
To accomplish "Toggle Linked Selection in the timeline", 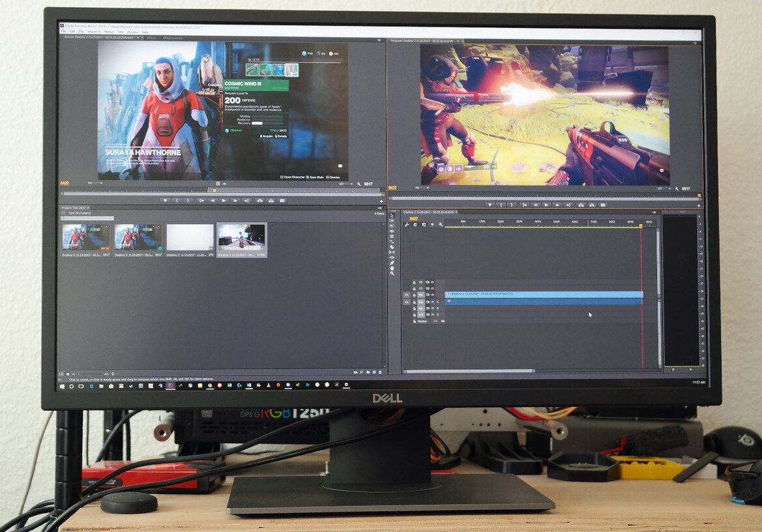I will 424,224.
